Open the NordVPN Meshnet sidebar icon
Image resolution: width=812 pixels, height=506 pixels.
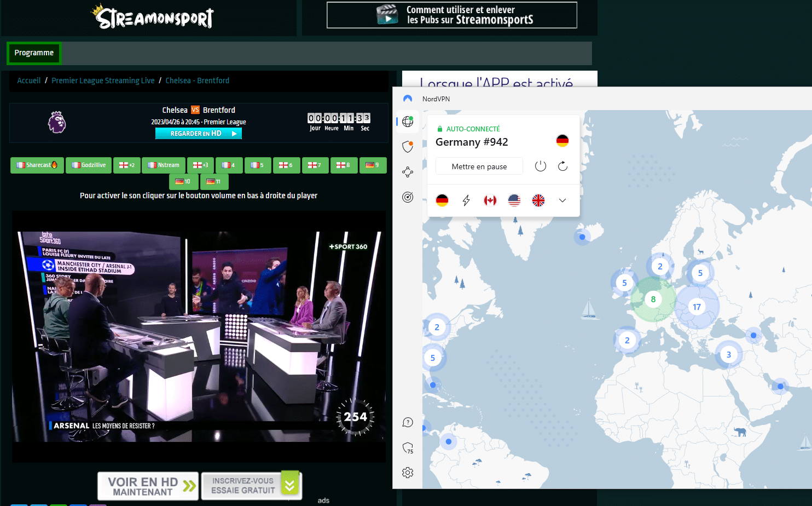(x=408, y=172)
